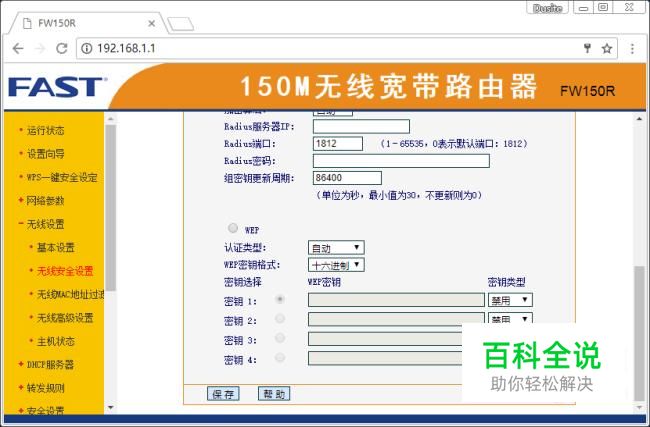Click the main page scrollbar thumb
Screen dimensions: 650x427
(x=639, y=332)
